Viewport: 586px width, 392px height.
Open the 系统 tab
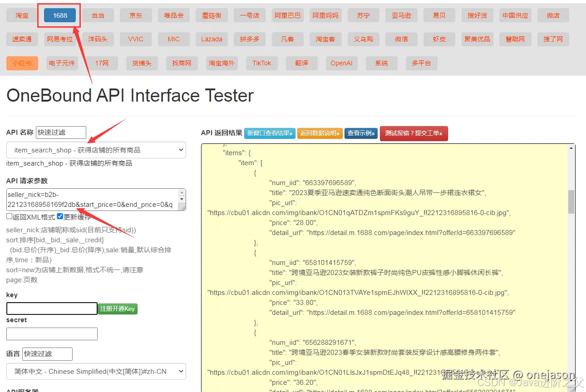coord(381,63)
